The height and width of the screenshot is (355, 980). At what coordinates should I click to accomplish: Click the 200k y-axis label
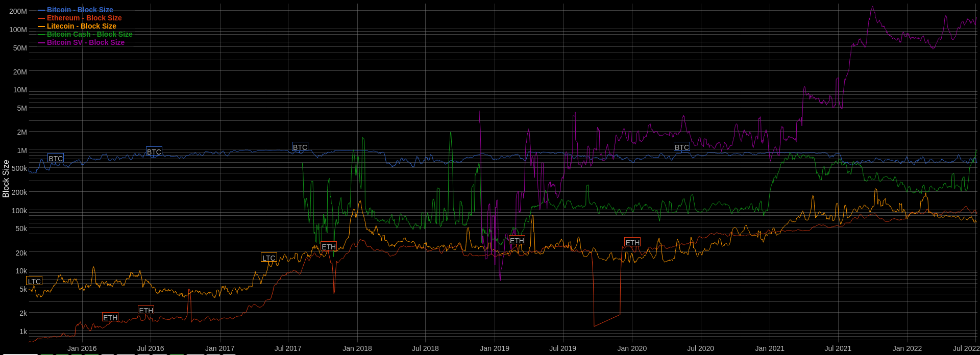click(x=19, y=192)
